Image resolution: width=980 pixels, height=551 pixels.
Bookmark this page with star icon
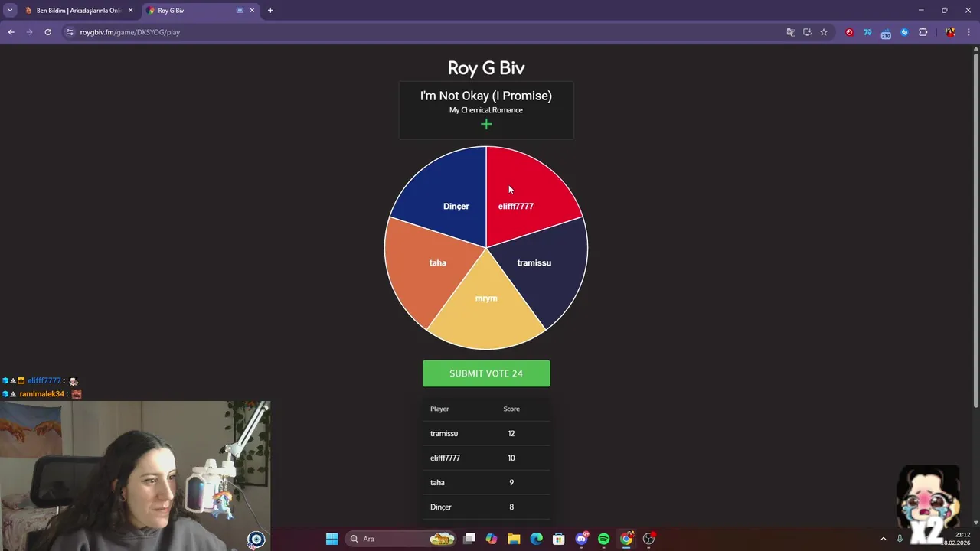click(824, 32)
